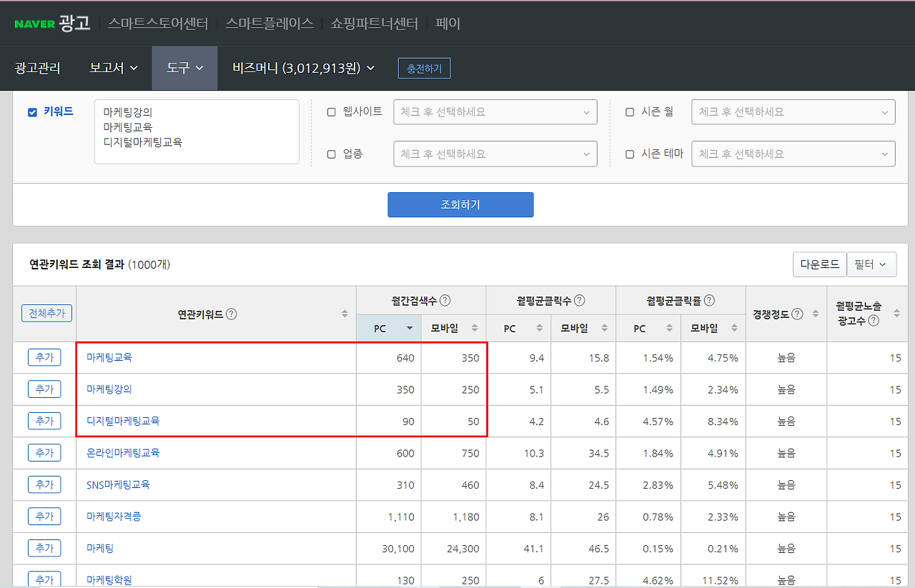
Task: Open the 마케팅자격증 keyword link
Action: 114,517
